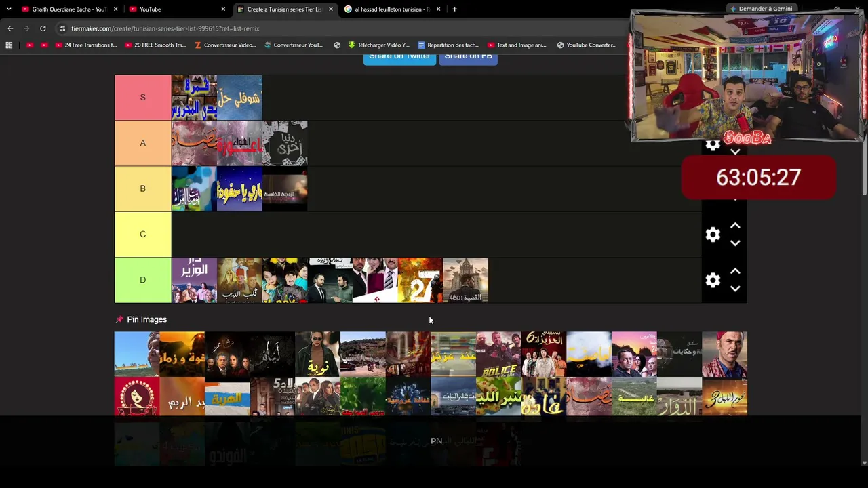Move tier D row up
868x488 pixels.
click(735, 271)
